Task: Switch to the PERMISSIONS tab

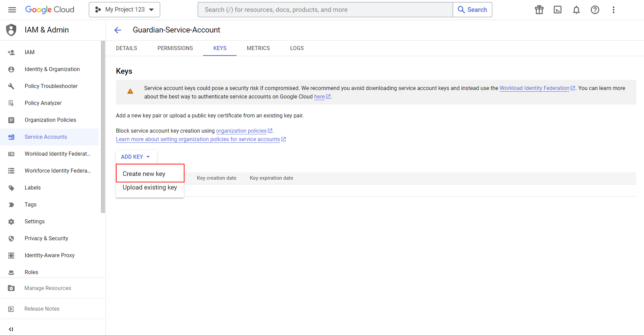Action: (x=175, y=48)
